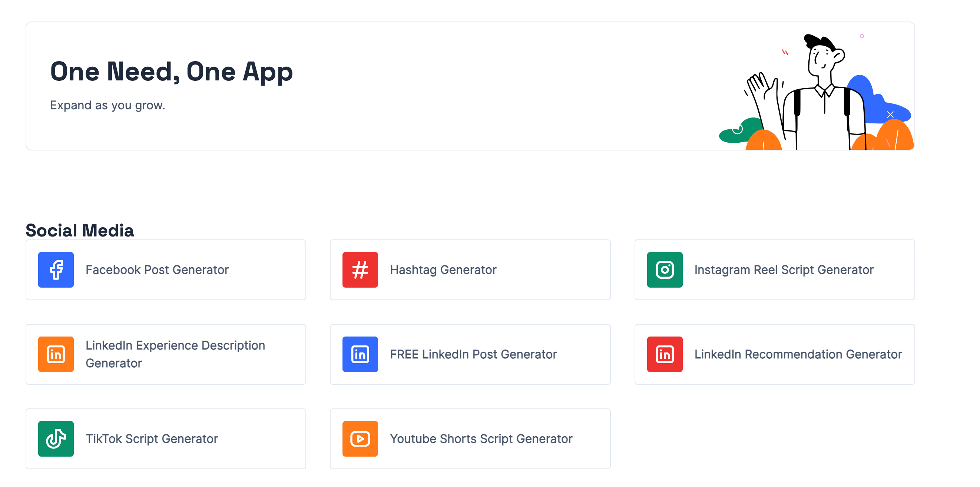Image resolution: width=980 pixels, height=487 pixels.
Task: Click the 'One Need, One App' heading
Action: click(172, 72)
